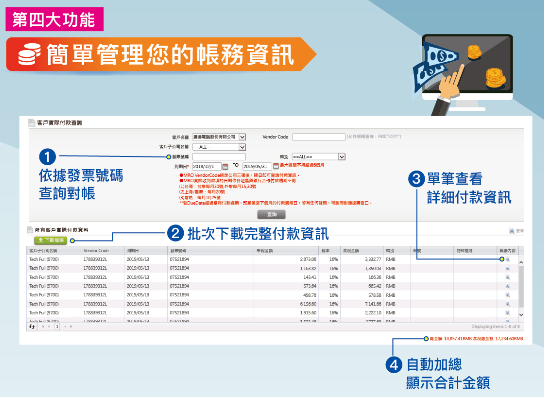The width and height of the screenshot is (544, 397).
Task: Open detail icon in the third table row
Action: pyautogui.click(x=508, y=277)
